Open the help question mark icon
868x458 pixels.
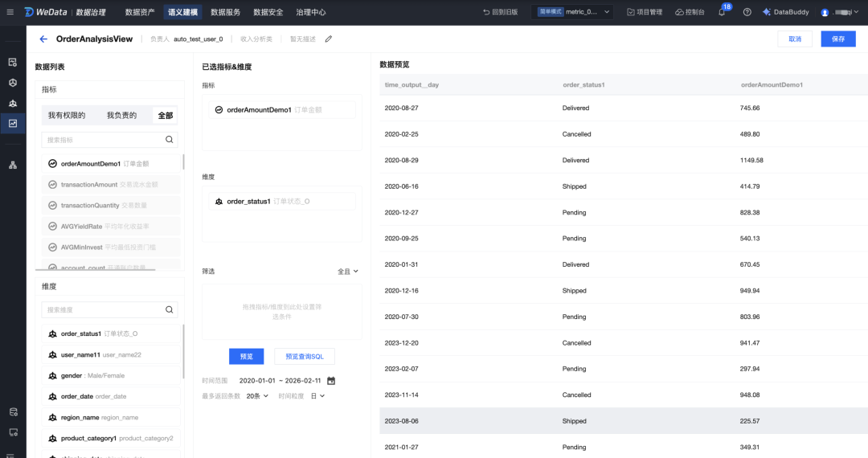click(747, 11)
